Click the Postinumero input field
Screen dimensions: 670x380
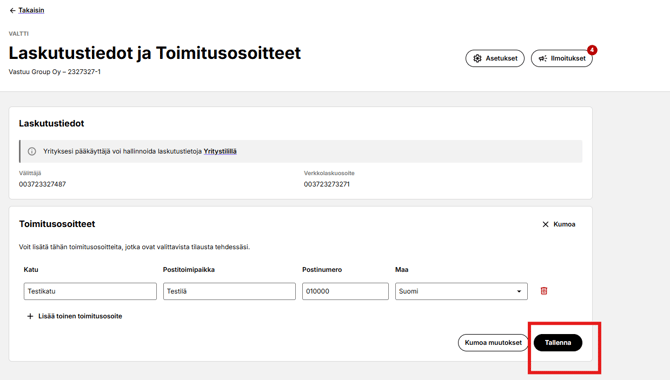pyautogui.click(x=345, y=291)
